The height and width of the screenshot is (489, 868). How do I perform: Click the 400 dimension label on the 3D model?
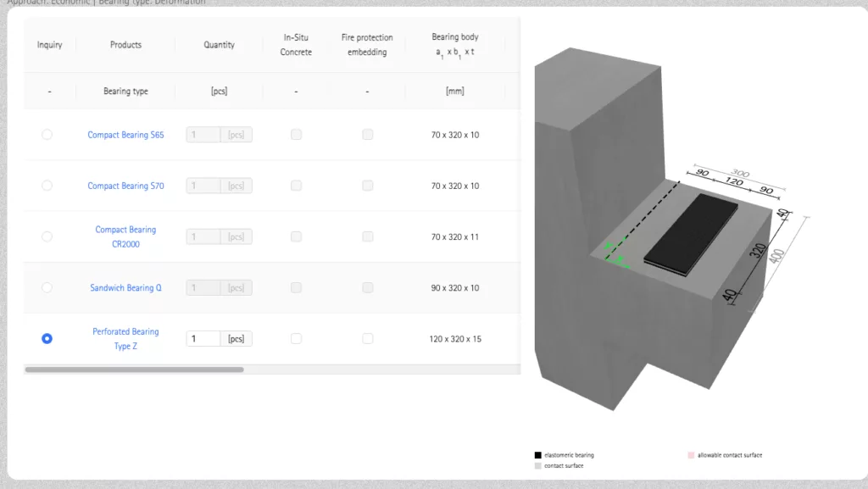click(776, 256)
